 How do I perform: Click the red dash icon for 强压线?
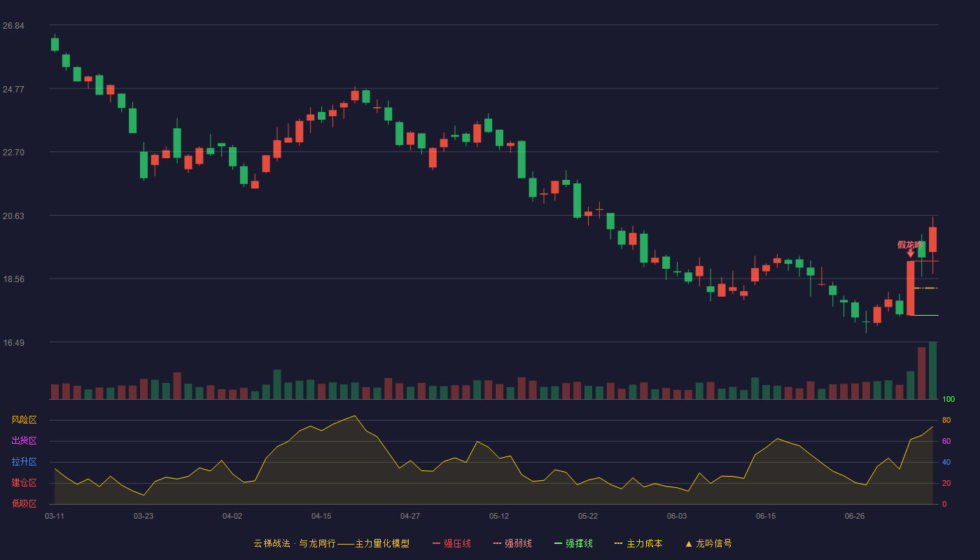point(436,543)
